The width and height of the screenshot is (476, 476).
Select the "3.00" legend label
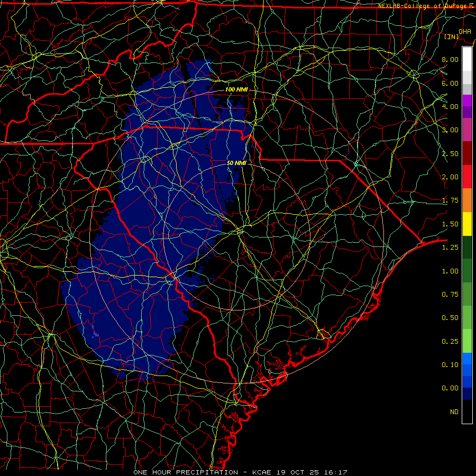(x=450, y=130)
